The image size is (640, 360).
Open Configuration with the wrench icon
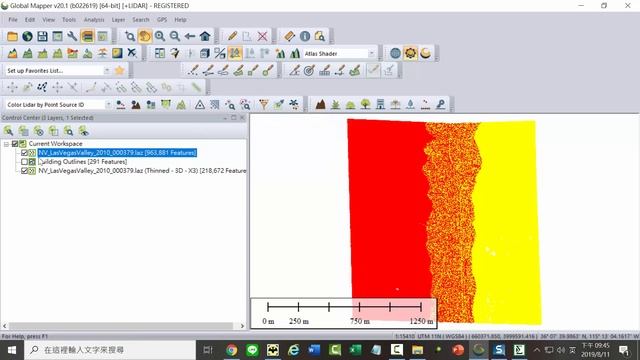[x=72, y=36]
